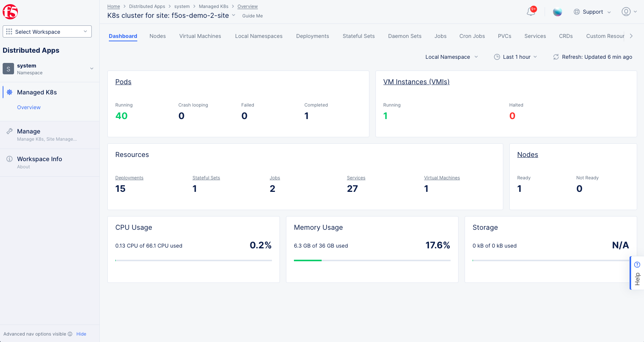Hide the advanced navigation options

(81, 334)
